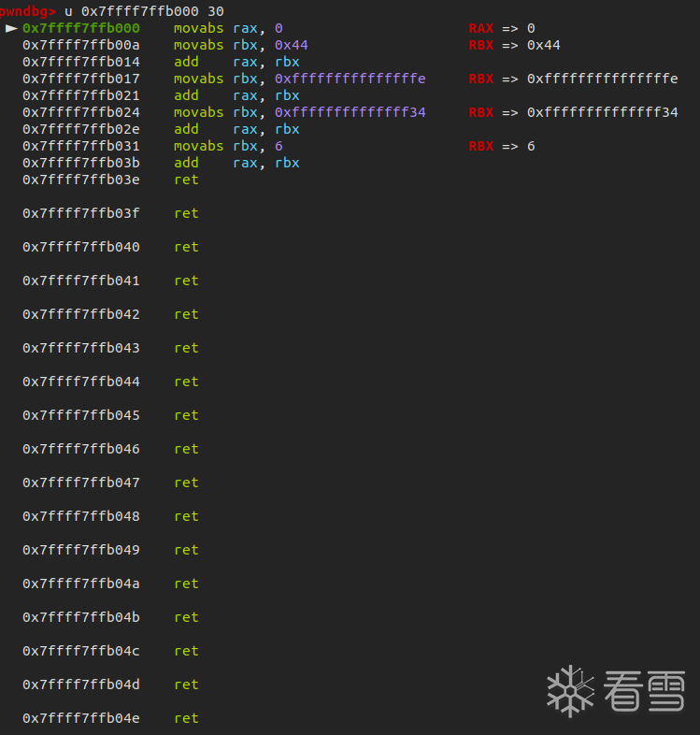Click the add mnemonic at 0x7ffff7ffb03b

(186, 163)
